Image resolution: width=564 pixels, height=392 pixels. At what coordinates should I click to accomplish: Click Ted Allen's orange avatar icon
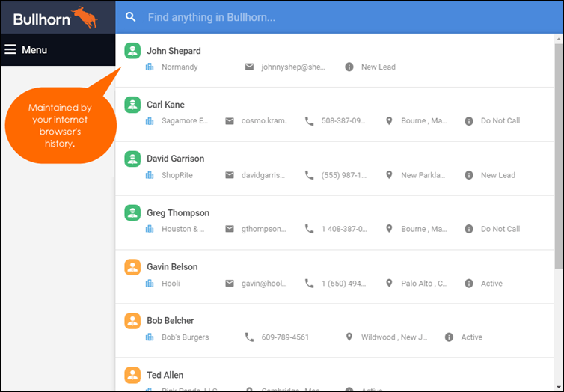(132, 375)
